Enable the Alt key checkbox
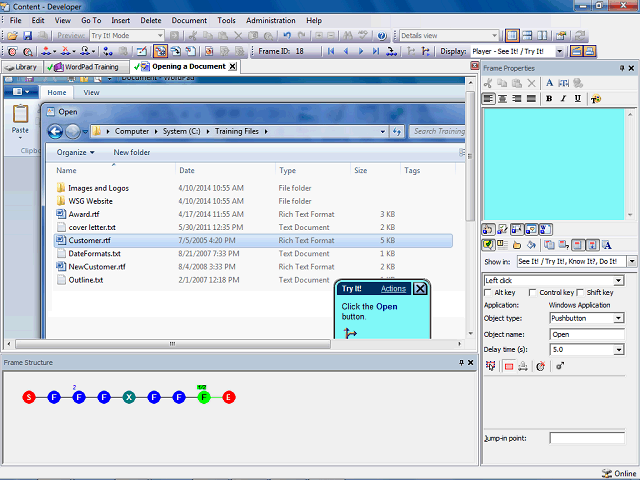The image size is (640, 480). tap(488, 293)
